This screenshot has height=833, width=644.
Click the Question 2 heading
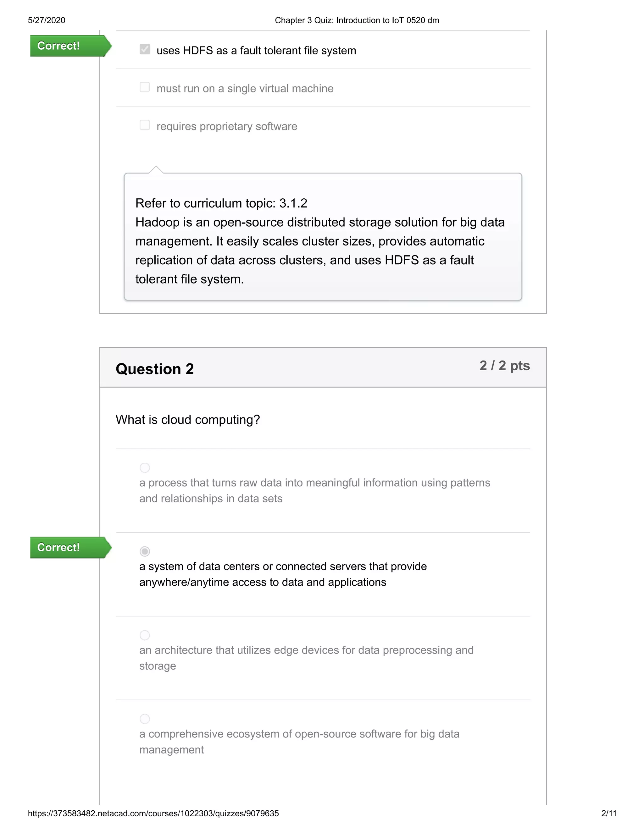pyautogui.click(x=154, y=369)
